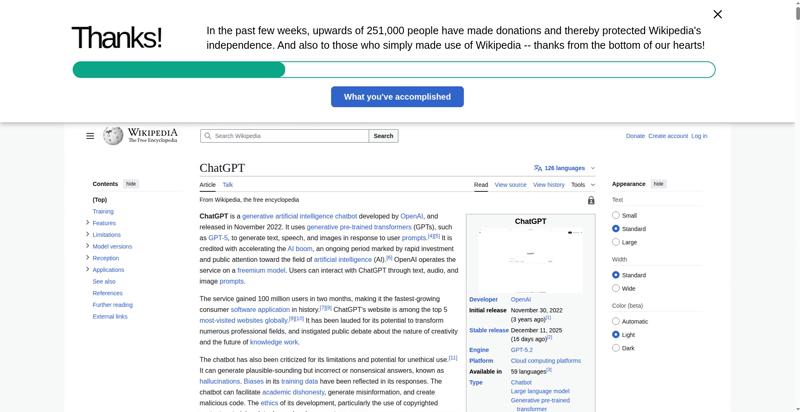Switch to the Talk tab
Viewport: 800px width, 412px height.
point(228,185)
